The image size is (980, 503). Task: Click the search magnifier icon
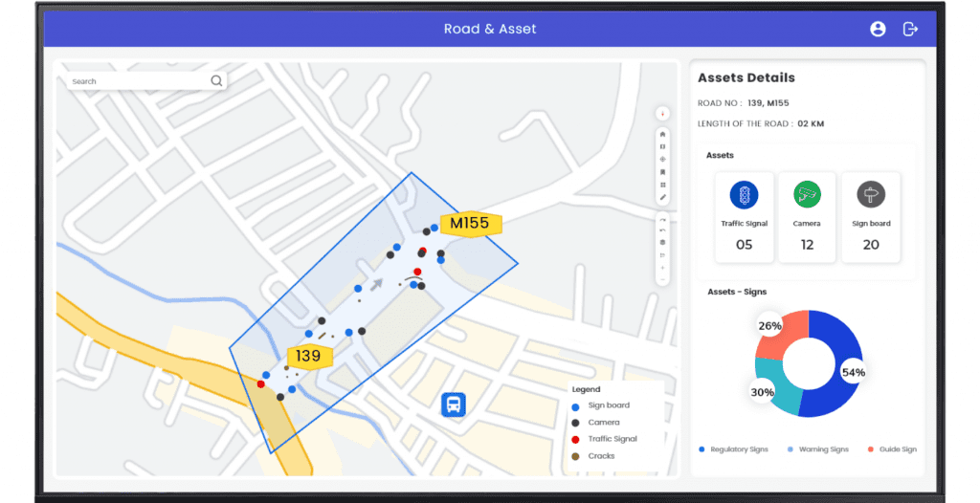[x=217, y=81]
